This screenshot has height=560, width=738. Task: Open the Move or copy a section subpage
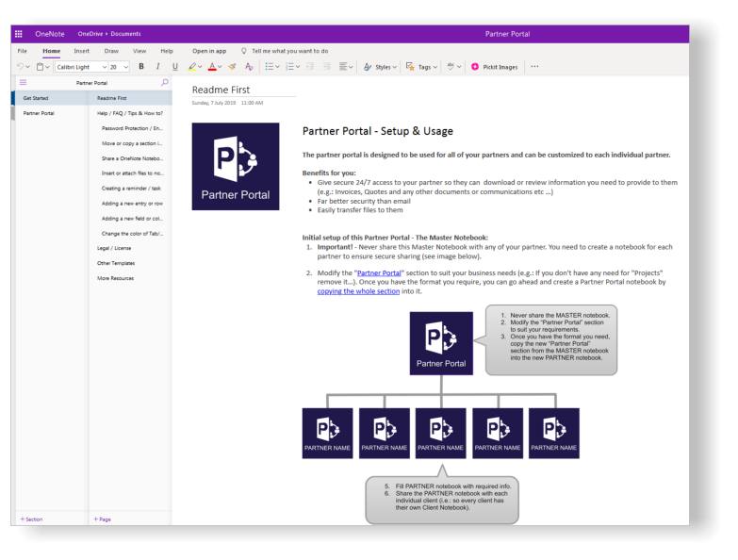click(x=130, y=143)
